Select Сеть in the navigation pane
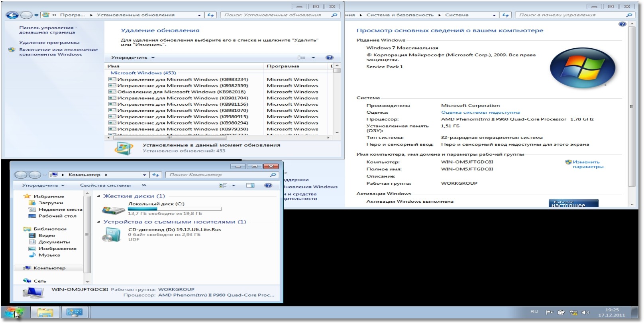 tap(40, 281)
